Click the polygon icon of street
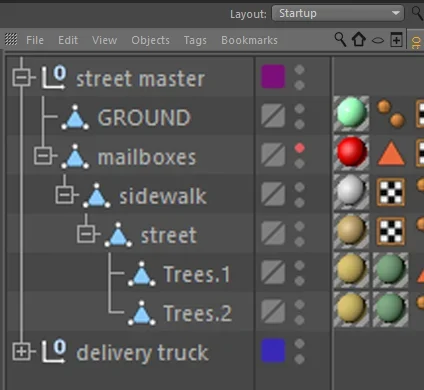 118,235
